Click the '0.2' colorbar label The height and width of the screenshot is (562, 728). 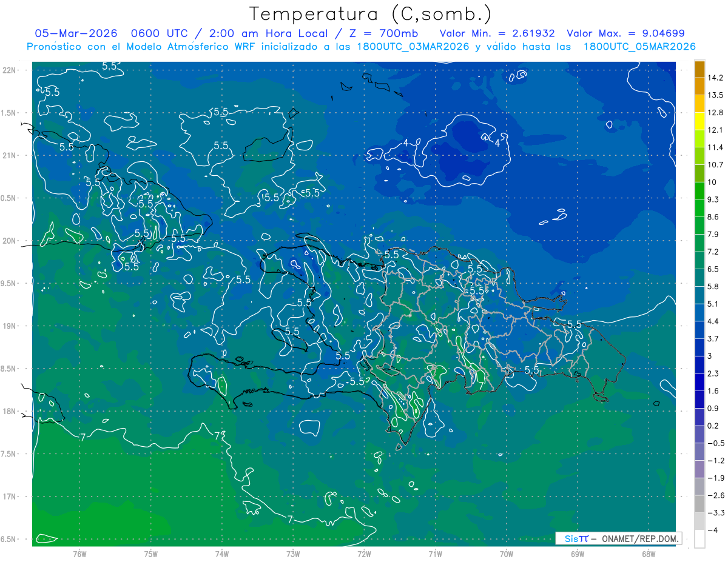coord(714,426)
